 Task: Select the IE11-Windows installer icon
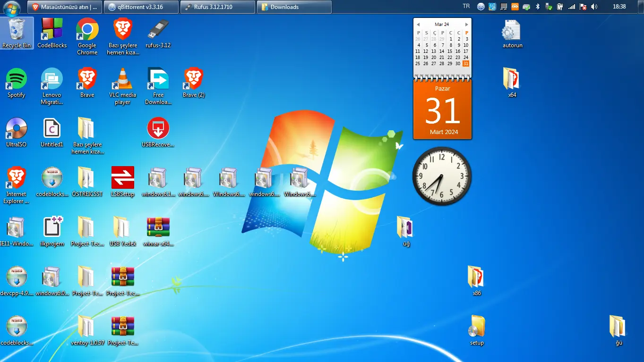[x=17, y=231]
